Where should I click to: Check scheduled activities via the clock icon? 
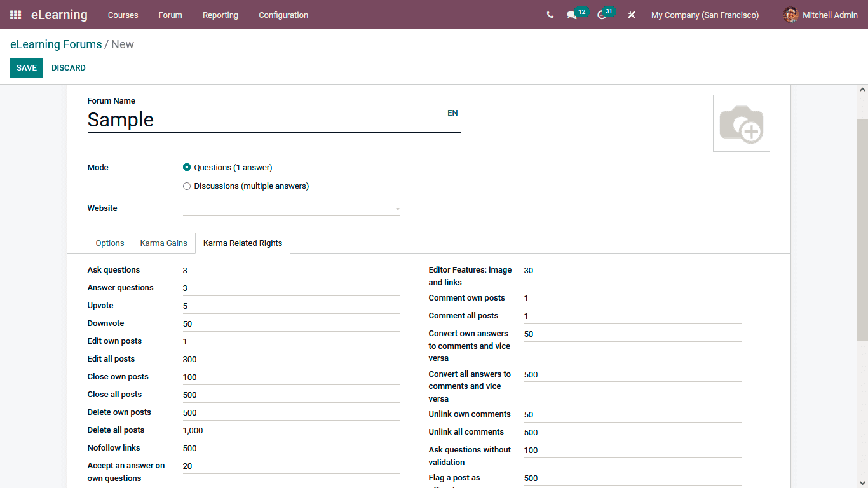[601, 15]
